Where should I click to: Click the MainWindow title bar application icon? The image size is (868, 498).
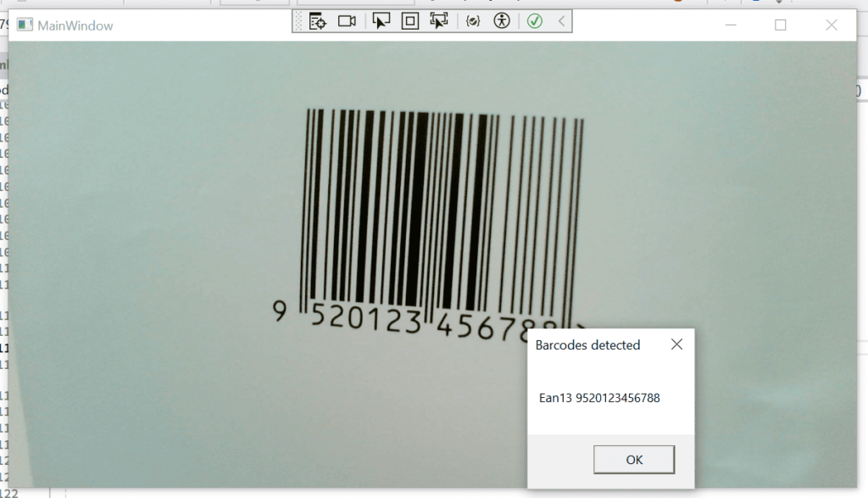click(x=26, y=25)
